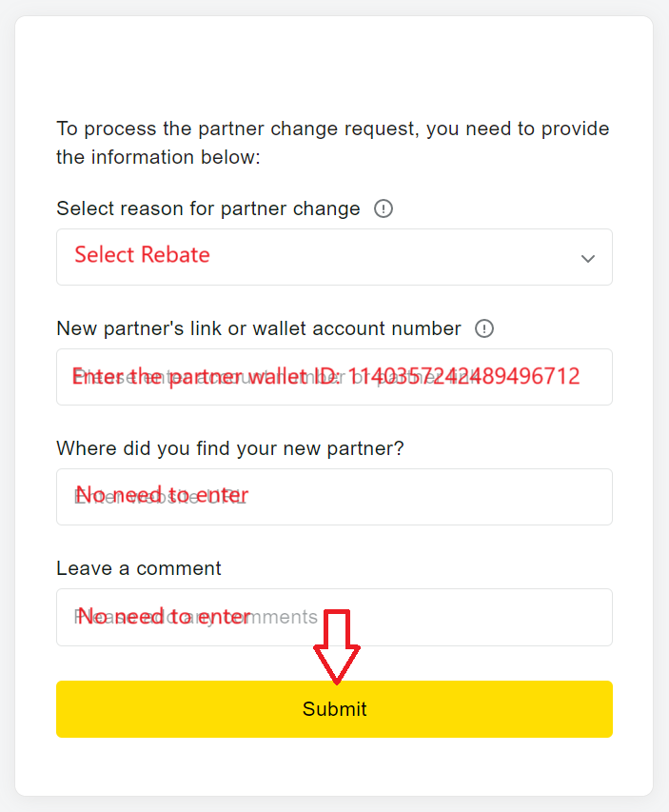The height and width of the screenshot is (812, 669).
Task: Click the intro paragraph about partner change request
Action: [x=332, y=143]
